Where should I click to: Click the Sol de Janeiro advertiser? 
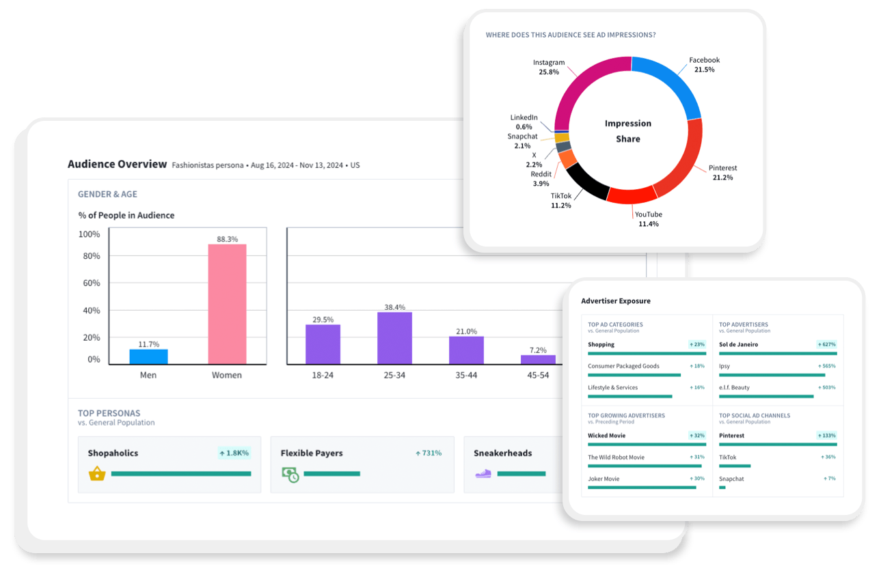click(x=739, y=345)
